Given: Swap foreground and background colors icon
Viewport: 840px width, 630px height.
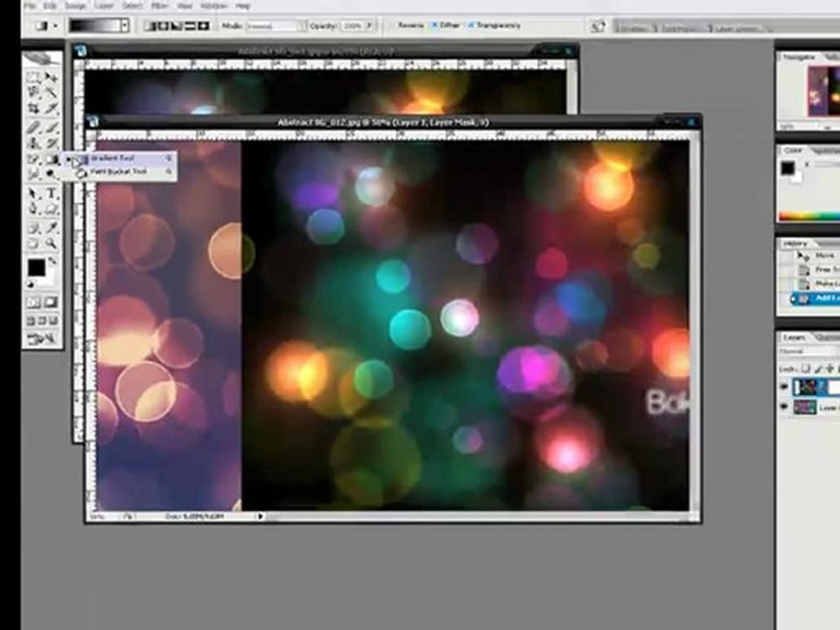Looking at the screenshot, I should click(52, 261).
